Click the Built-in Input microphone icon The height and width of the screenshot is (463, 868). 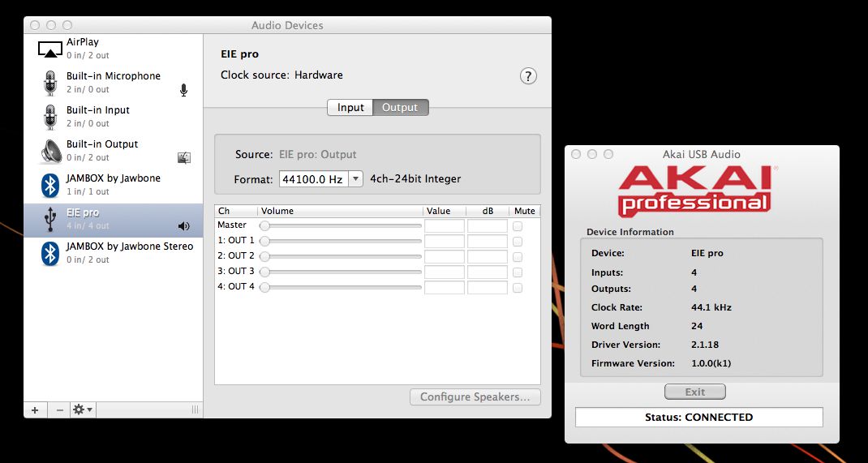[x=50, y=117]
